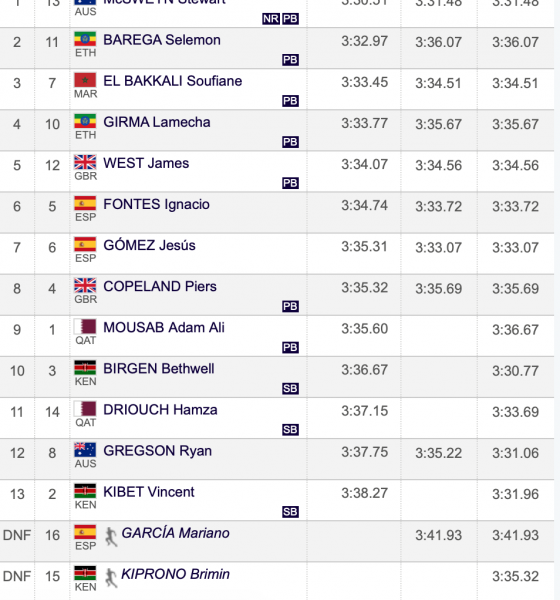Click result time 3:32.97
This screenshot has width=560, height=600.
[364, 41]
